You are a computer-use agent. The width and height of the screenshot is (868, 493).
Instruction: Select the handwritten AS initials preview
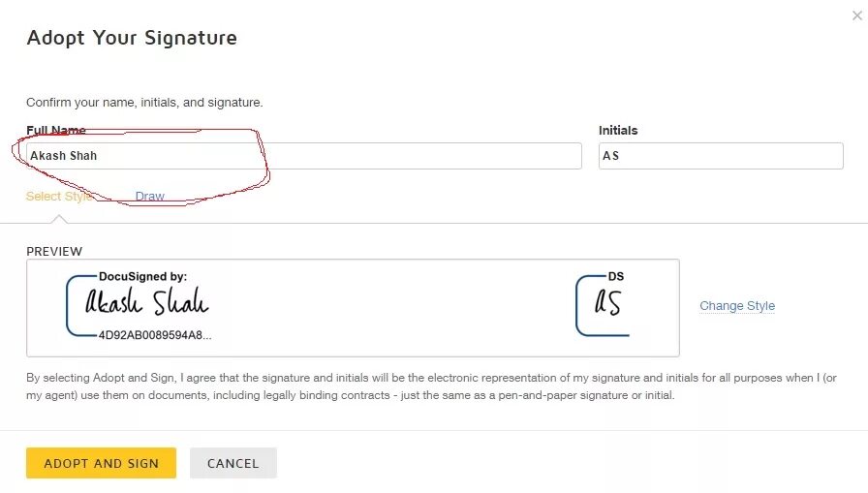tap(607, 304)
